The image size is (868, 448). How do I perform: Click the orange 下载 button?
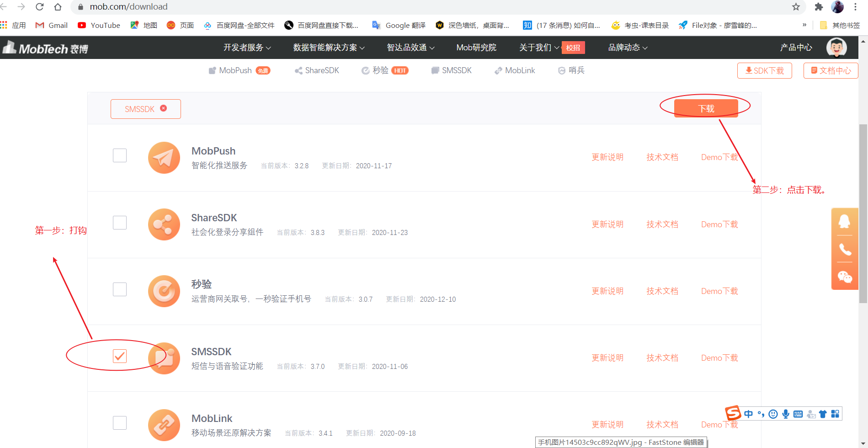point(706,107)
